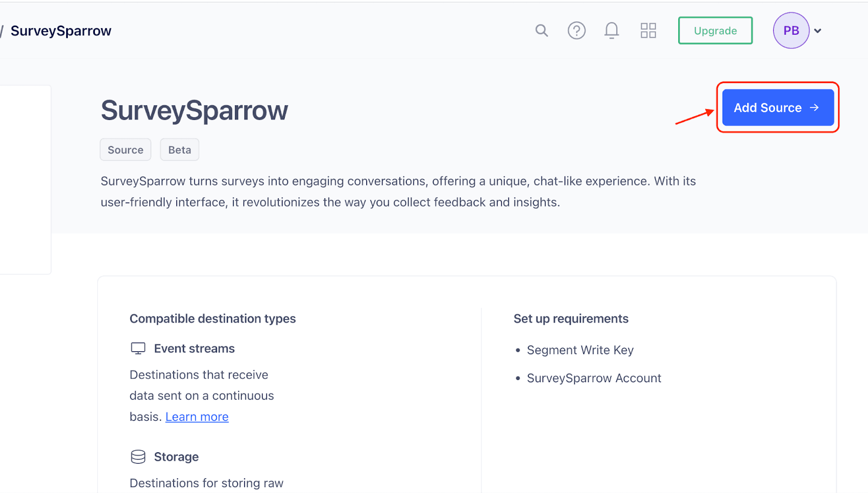Expand the account menu chevron

pyautogui.click(x=818, y=31)
